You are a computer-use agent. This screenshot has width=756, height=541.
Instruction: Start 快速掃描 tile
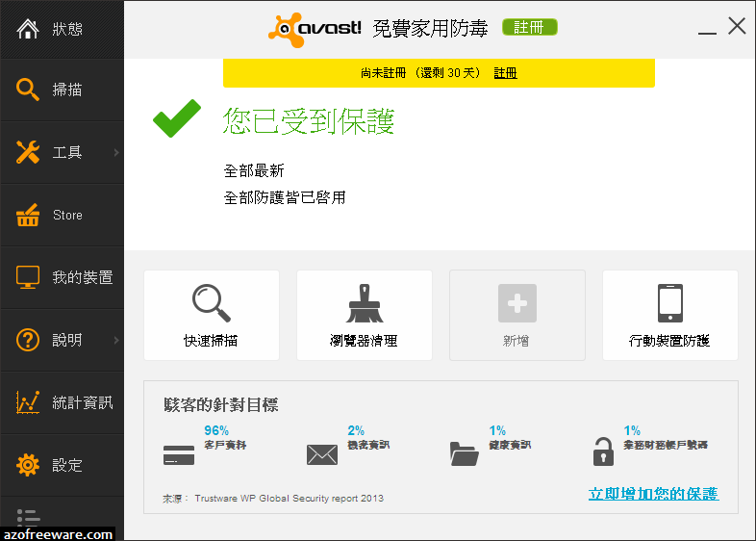[x=212, y=315]
